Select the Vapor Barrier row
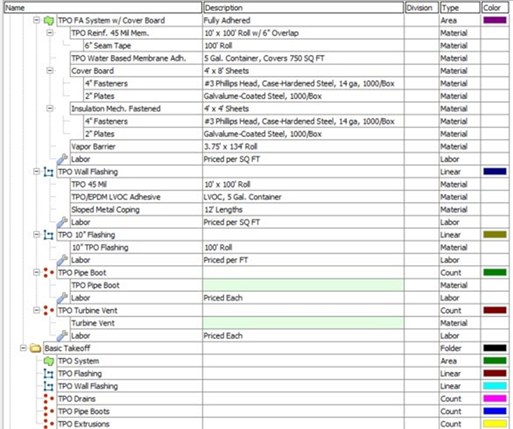The height and width of the screenshot is (429, 513). [289, 147]
